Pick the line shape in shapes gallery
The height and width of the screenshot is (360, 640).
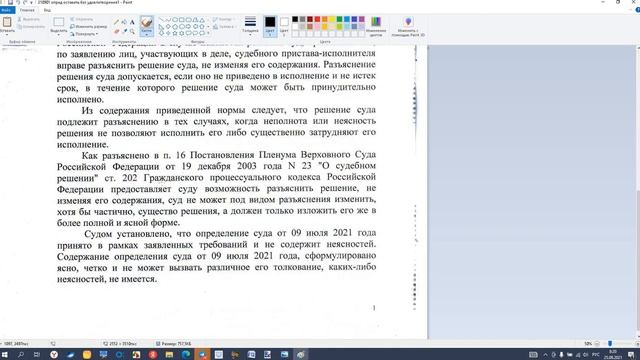pos(161,20)
